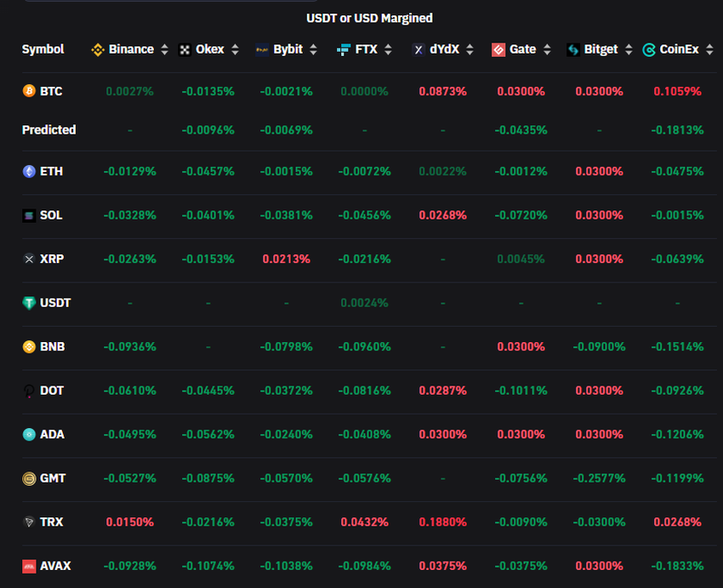Click Predicted CoinEx rate -0.1813%
The image size is (723, 588).
tap(677, 130)
